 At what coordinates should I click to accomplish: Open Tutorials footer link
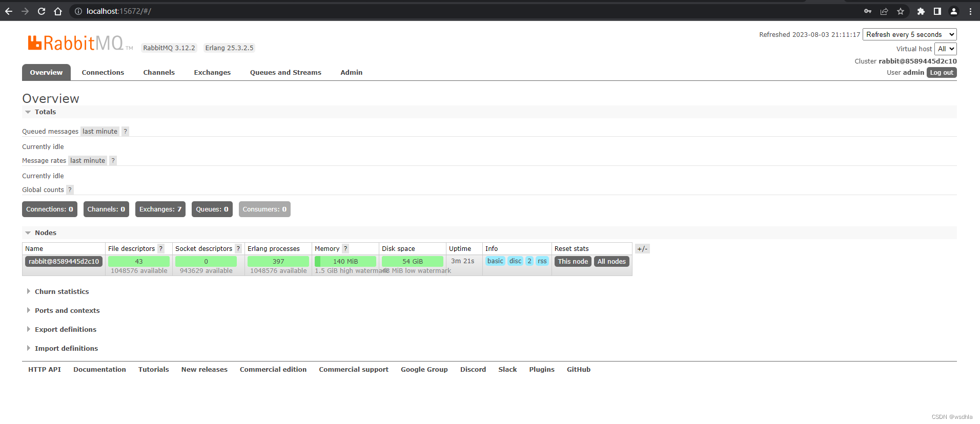[154, 370]
